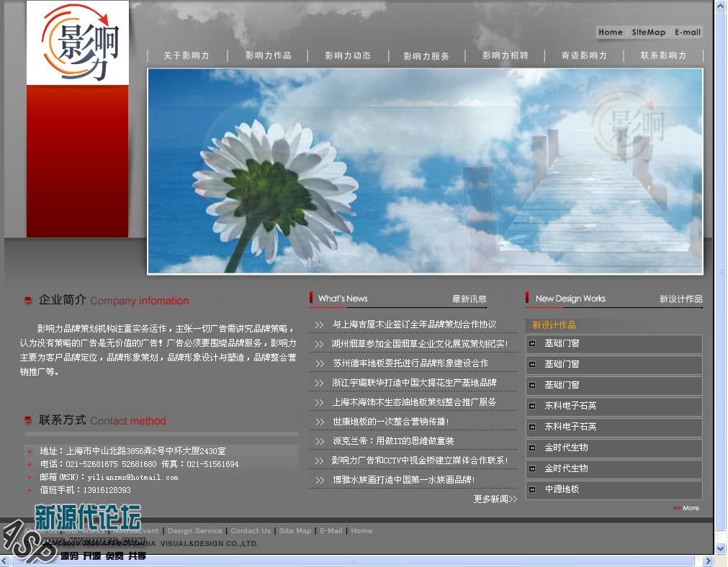Viewport: 728px width, 567px height.
Task: Click arrow icon beside 浙江宇璐联华打造中国大提花生产基地品牌
Action: pyautogui.click(x=319, y=384)
